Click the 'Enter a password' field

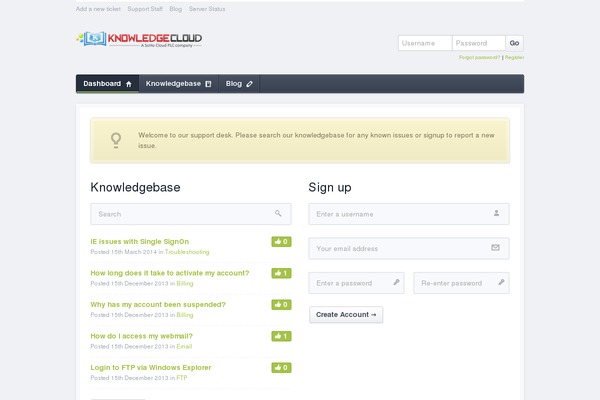356,283
